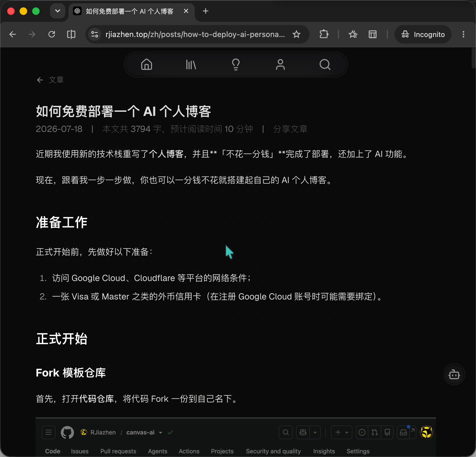Click the GitHub logo in embedded screenshot
Viewport: 476px width, 457px height.
pos(67,432)
